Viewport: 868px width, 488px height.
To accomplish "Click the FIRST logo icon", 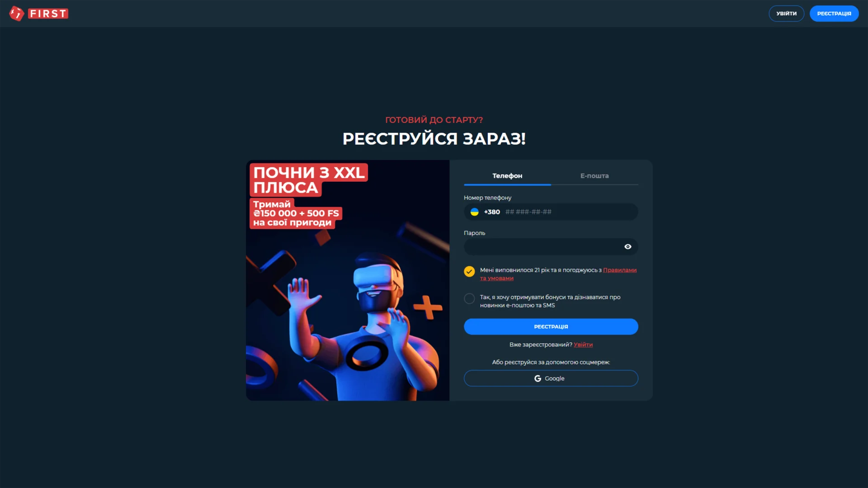I will [x=17, y=14].
